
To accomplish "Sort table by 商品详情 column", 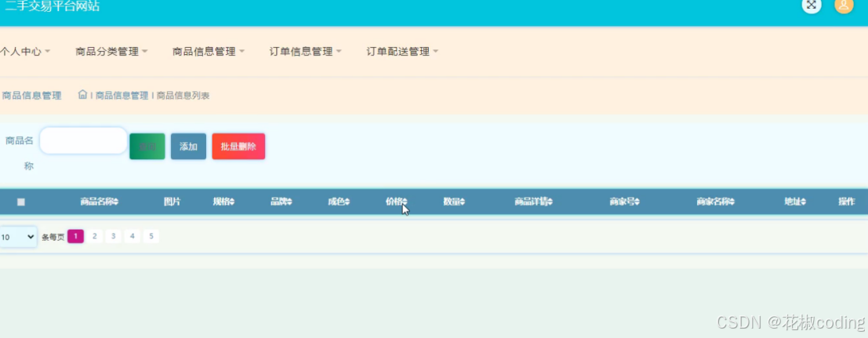I will [533, 202].
